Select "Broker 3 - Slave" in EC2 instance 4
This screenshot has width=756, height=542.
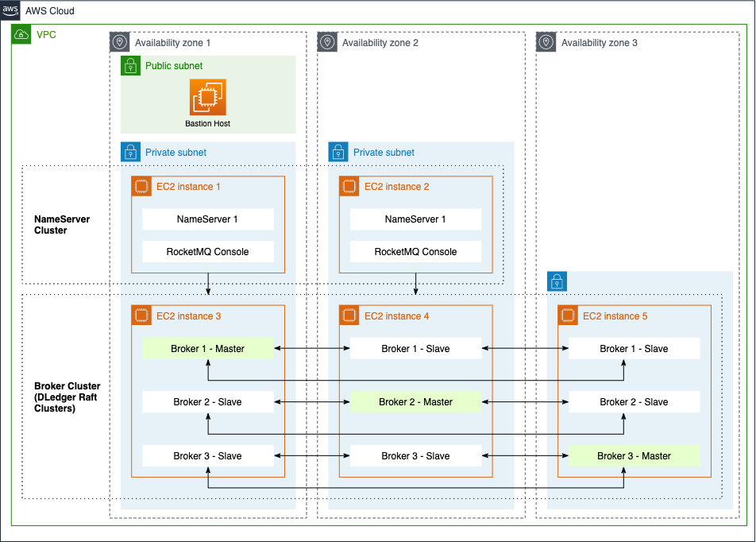click(x=415, y=456)
